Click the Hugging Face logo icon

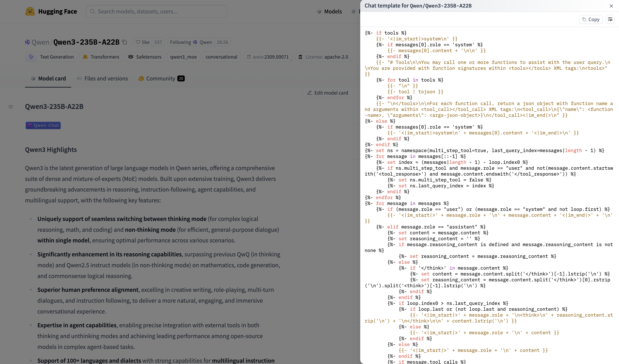point(30,11)
